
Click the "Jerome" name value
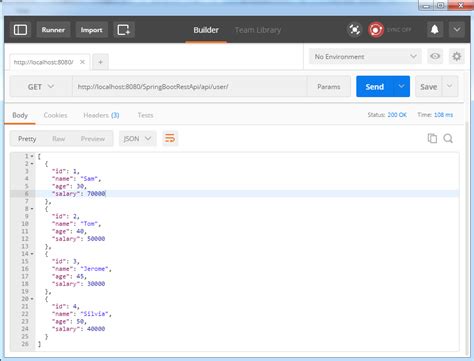(95, 269)
